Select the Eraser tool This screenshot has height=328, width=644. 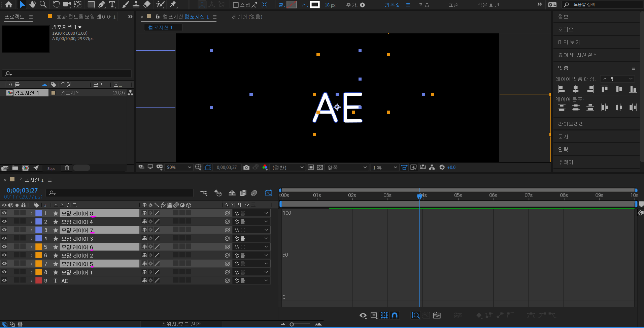147,4
